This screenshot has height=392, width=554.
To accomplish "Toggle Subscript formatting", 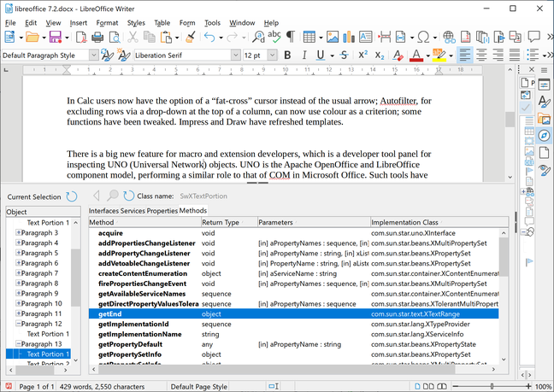I will 380,56.
